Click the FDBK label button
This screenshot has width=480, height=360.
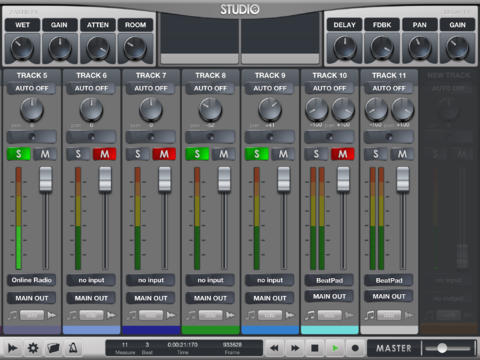(x=382, y=25)
